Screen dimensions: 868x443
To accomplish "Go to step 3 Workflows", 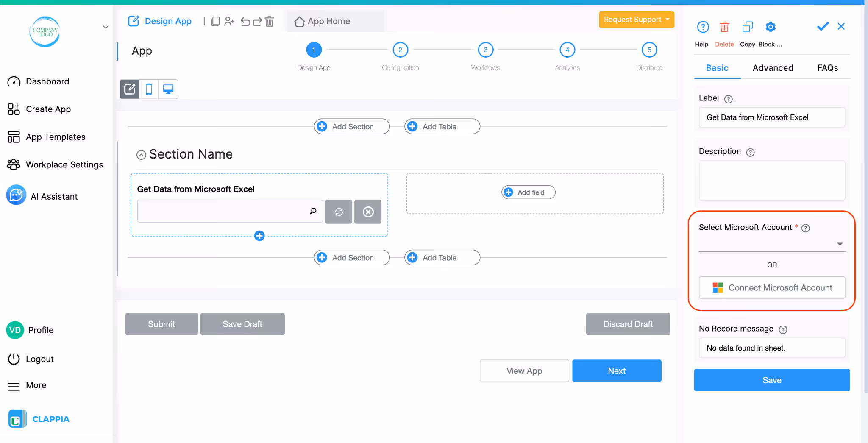I will (x=485, y=50).
